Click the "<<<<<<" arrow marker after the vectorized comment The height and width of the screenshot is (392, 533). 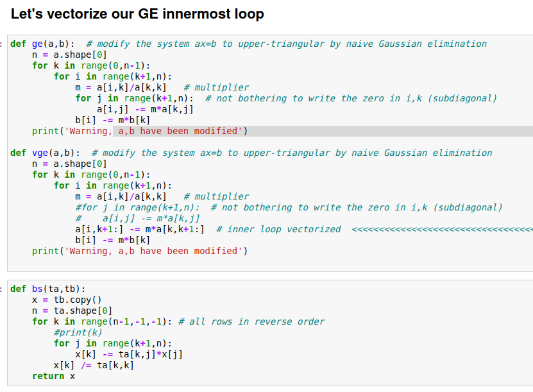442,229
